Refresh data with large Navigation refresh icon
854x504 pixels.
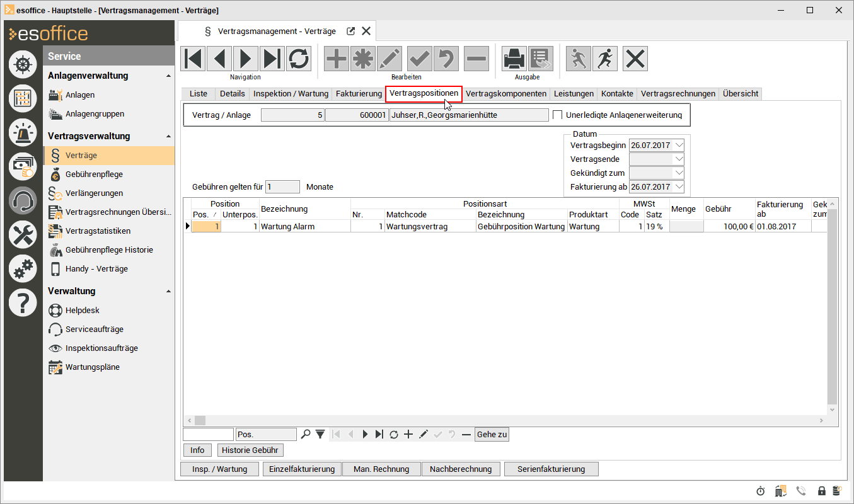[299, 59]
